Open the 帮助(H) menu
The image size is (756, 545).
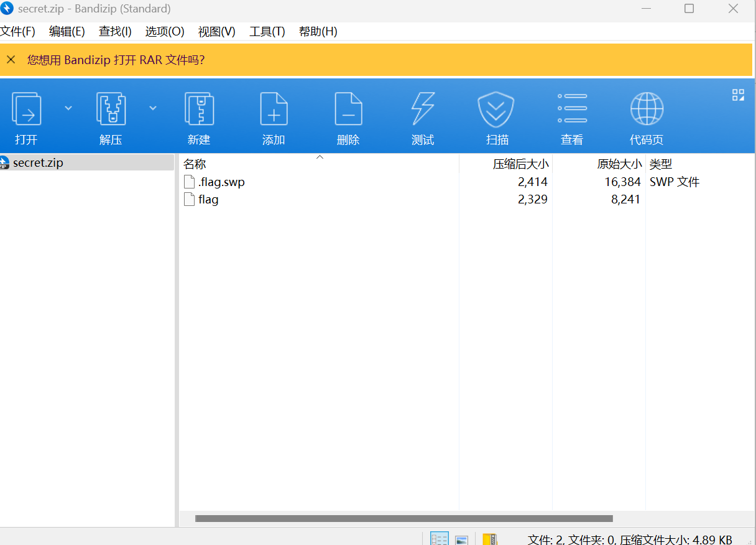(318, 32)
